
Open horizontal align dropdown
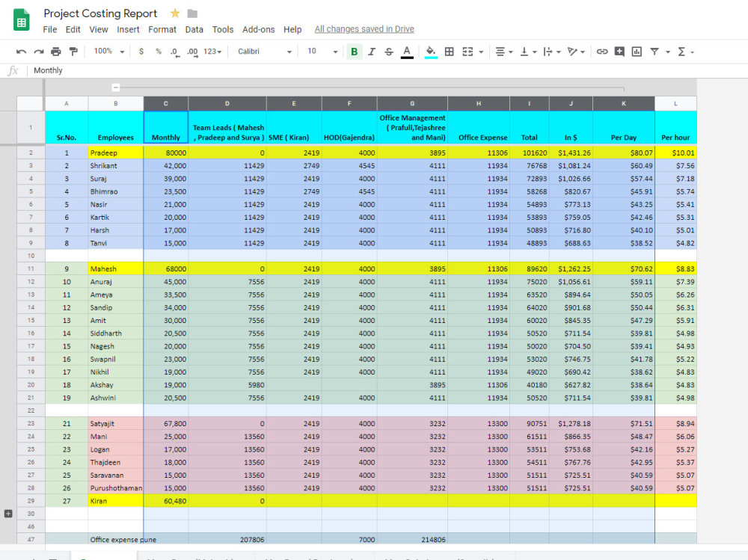tap(503, 52)
